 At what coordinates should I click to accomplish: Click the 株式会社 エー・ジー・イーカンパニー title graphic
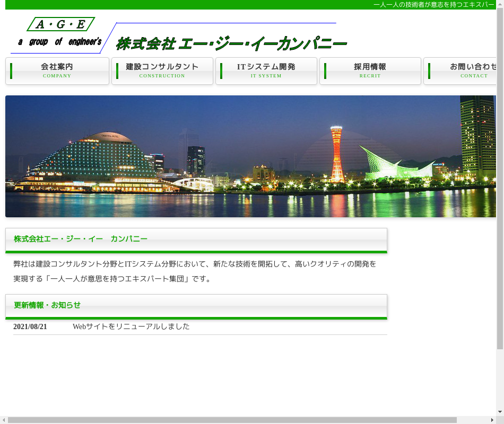pos(231,43)
